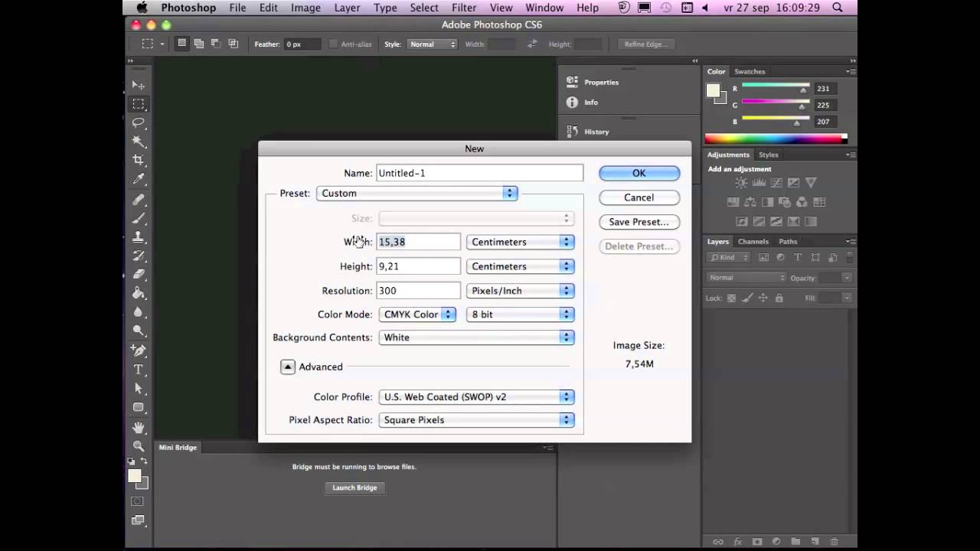Toggle Quick Mask mode icon
This screenshot has width=980, height=551.
pos(138,501)
